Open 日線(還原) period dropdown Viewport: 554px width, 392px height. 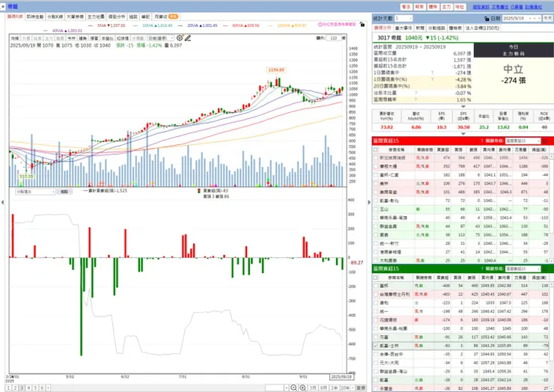point(161,38)
